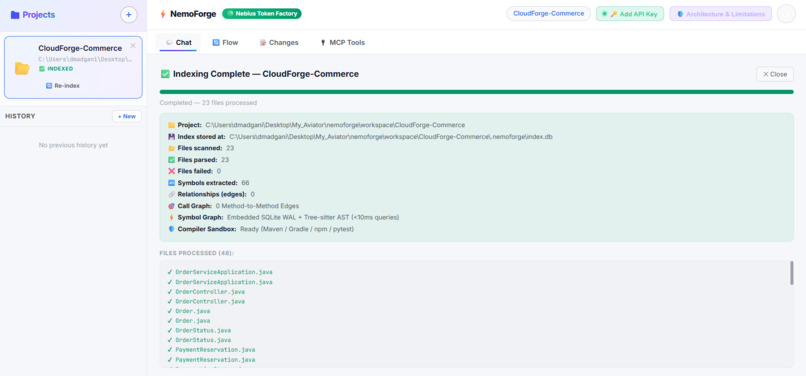The height and width of the screenshot is (376, 806).
Task: Click the Project path text
Action: coord(335,125)
